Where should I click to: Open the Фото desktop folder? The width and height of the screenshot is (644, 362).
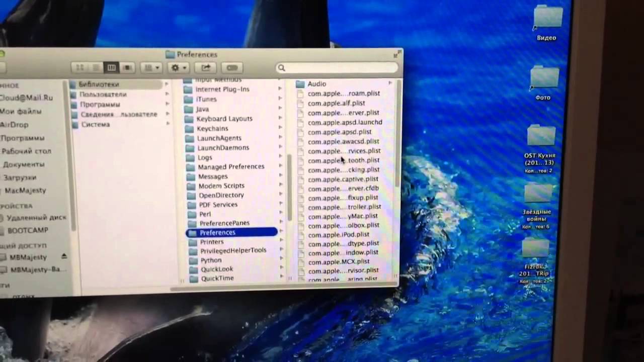pyautogui.click(x=544, y=83)
